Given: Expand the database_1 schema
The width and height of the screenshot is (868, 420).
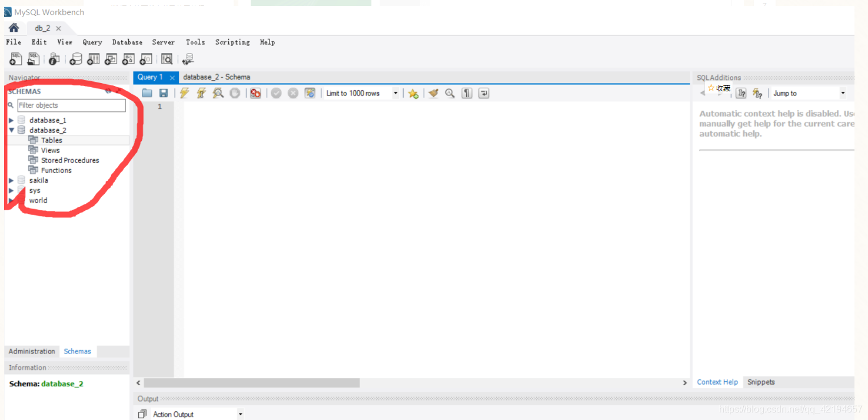Looking at the screenshot, I should pos(11,120).
